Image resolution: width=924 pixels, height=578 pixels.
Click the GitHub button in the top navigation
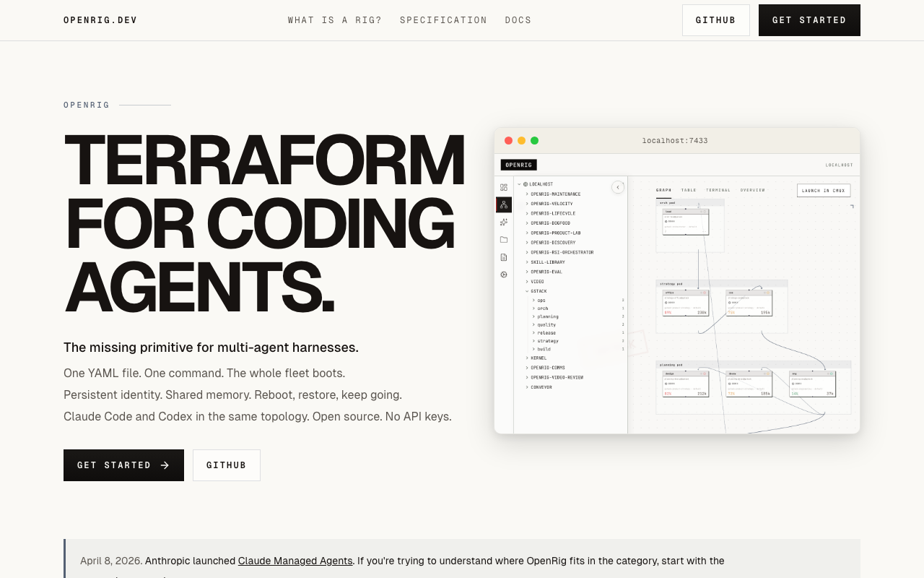(716, 20)
